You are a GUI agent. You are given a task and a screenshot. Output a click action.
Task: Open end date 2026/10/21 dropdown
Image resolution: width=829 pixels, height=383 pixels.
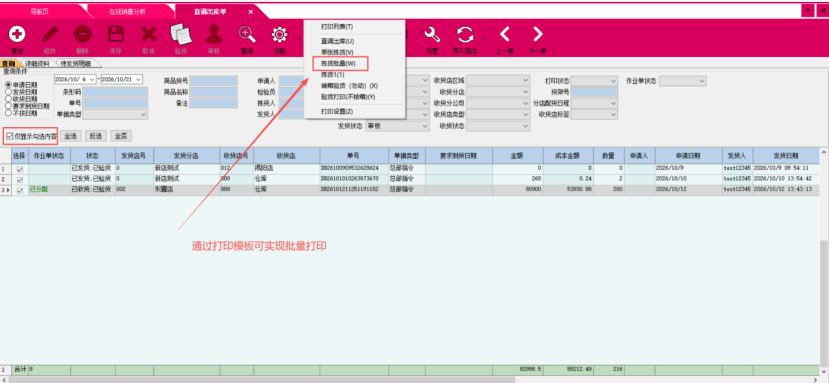(x=139, y=79)
